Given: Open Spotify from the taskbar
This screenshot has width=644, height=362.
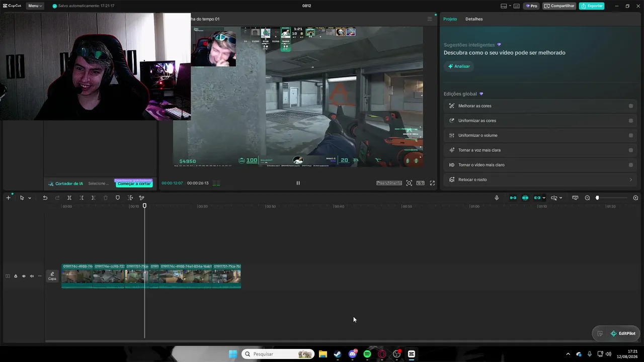Looking at the screenshot, I should (367, 354).
